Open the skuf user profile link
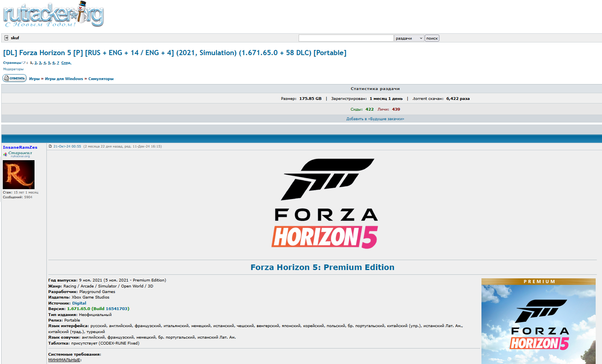 point(15,38)
